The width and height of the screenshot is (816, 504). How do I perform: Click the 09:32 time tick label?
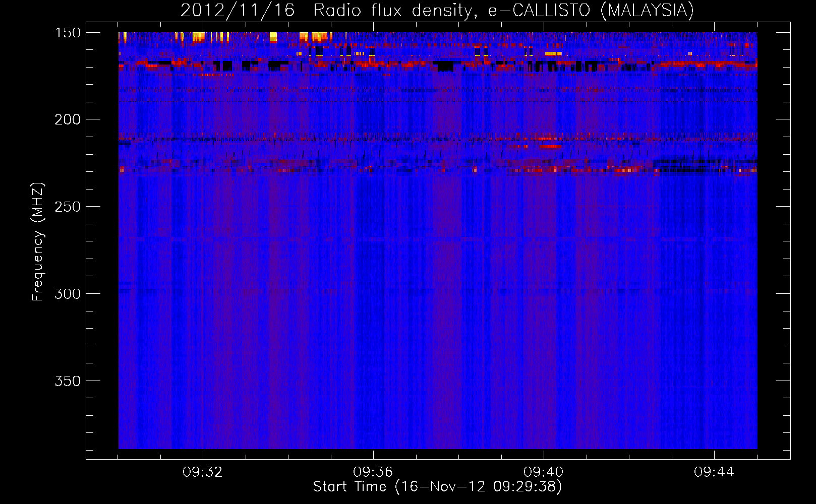pyautogui.click(x=203, y=472)
